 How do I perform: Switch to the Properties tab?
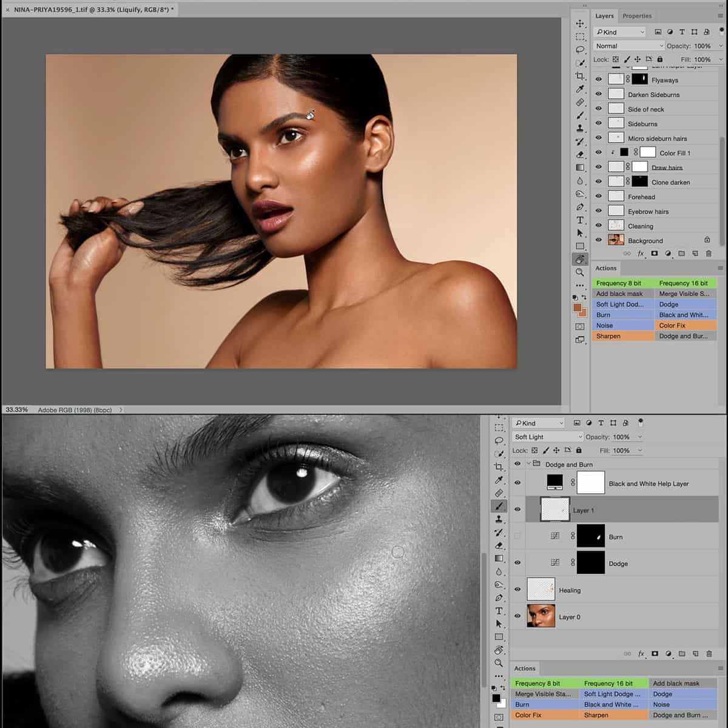point(638,16)
